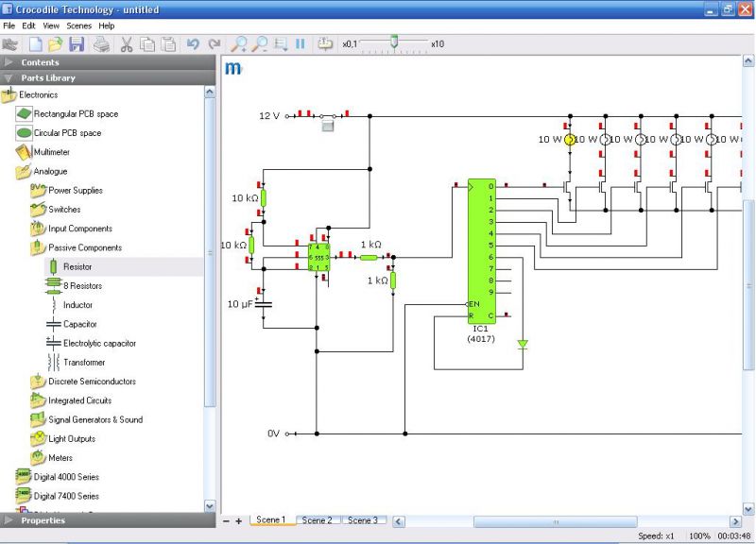Undo the last action
Viewport: 756px width, 544px height.
[x=193, y=44]
